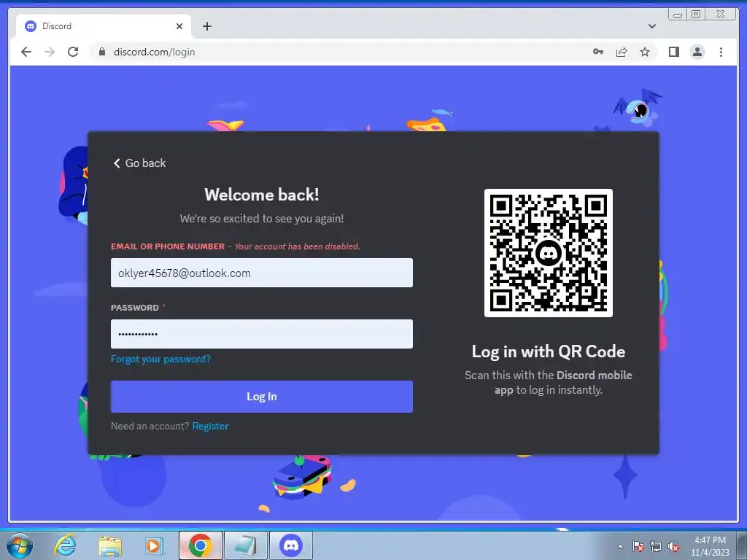Open the Register link

pos(210,426)
